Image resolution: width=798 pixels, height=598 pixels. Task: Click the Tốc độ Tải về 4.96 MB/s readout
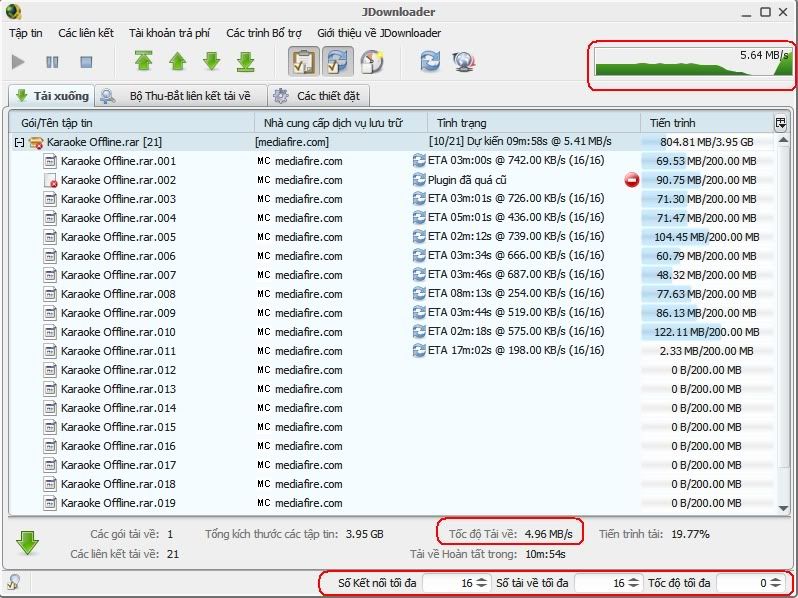click(510, 534)
